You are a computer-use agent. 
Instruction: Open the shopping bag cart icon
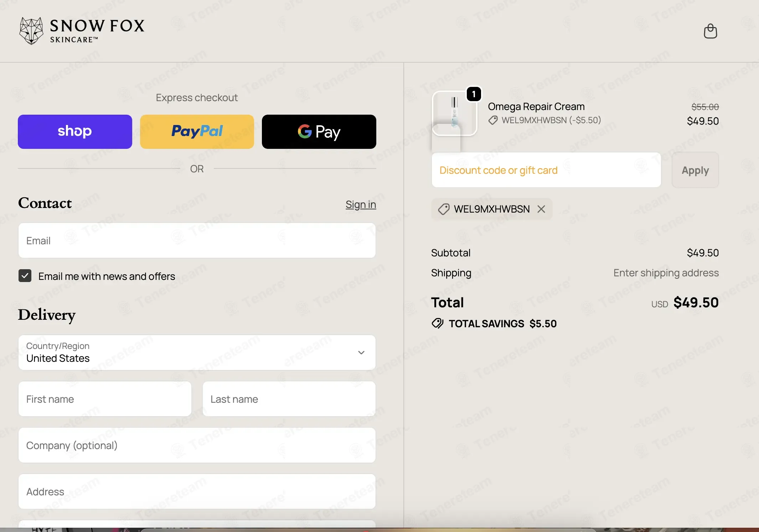[x=710, y=31]
